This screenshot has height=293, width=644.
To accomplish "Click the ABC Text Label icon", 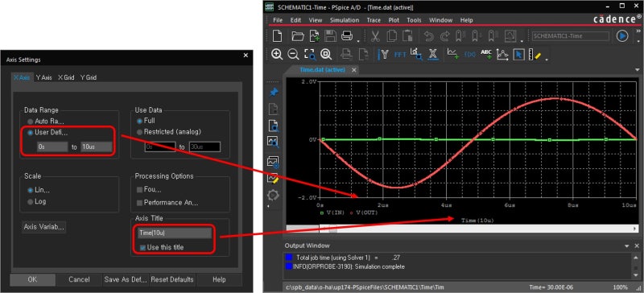I will [486, 54].
